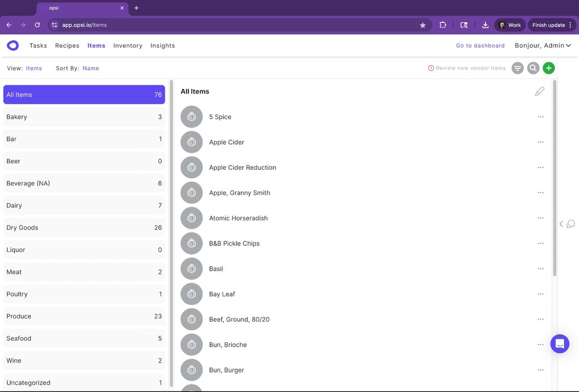Select the Uncategorized category
579x392 pixels.
pyautogui.click(x=84, y=382)
